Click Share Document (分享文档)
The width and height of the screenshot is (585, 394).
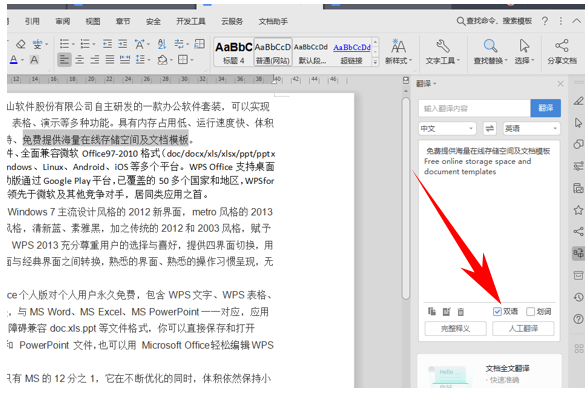[x=562, y=51]
